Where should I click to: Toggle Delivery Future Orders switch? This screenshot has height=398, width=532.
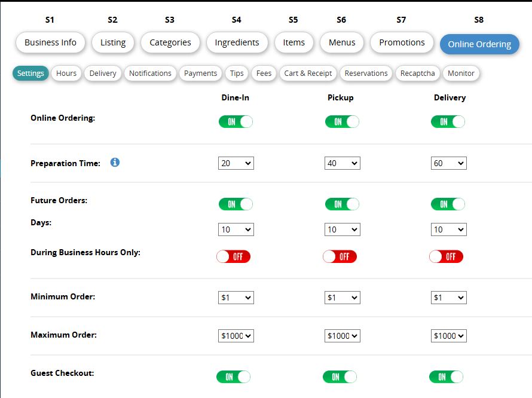[448, 204]
